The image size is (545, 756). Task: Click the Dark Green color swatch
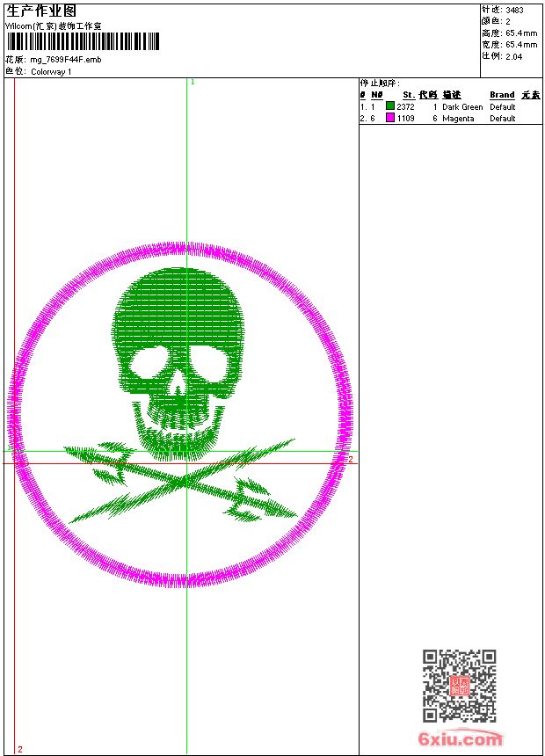point(390,106)
